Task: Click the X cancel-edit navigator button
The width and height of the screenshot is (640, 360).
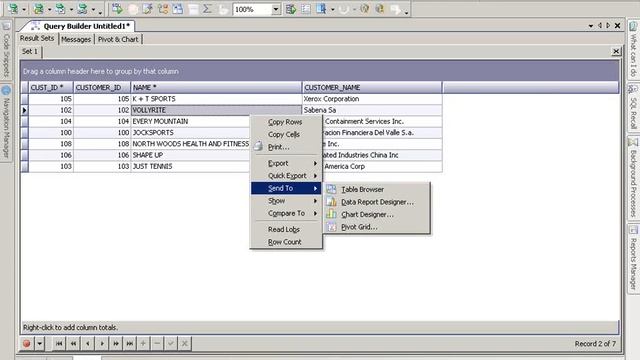Action: [185, 344]
